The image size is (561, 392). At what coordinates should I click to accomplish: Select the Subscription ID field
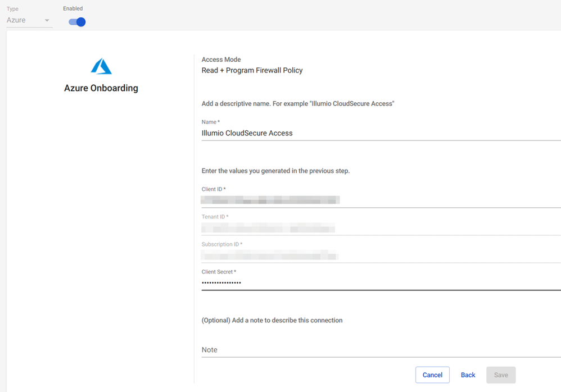381,256
